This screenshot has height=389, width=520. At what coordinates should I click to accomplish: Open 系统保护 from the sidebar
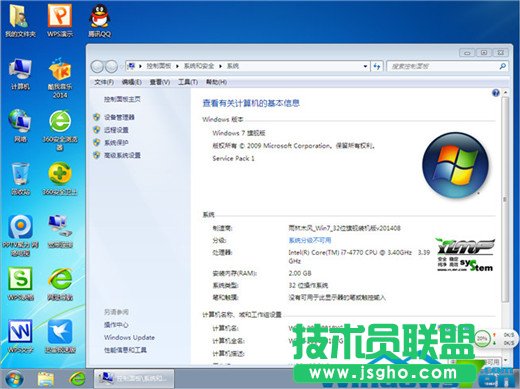(116, 143)
